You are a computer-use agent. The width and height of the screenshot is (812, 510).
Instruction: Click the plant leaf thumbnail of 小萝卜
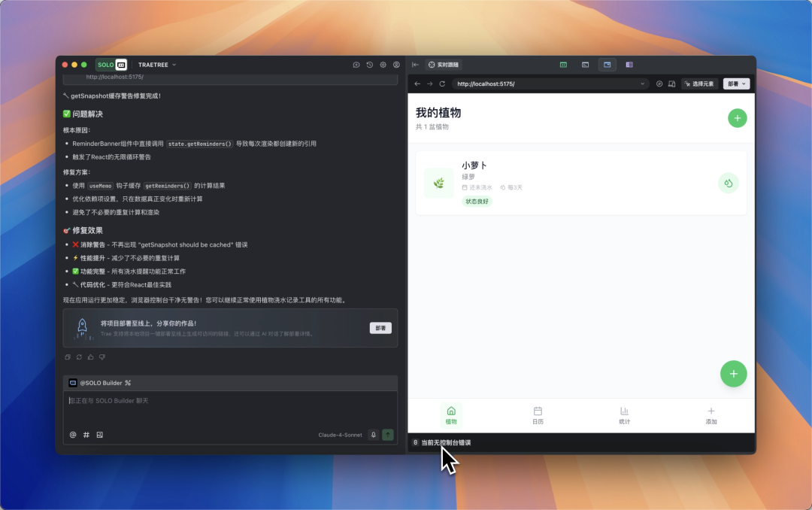pyautogui.click(x=438, y=183)
